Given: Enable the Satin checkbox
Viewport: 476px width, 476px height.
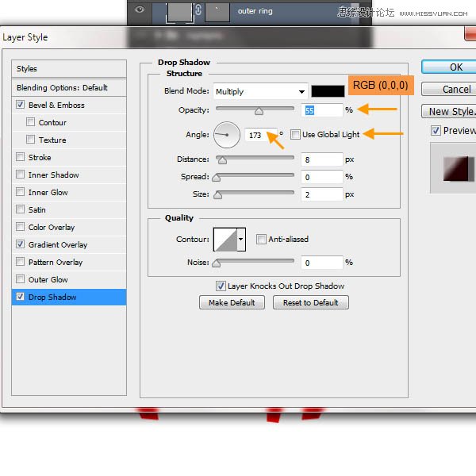Looking at the screenshot, I should click(21, 209).
